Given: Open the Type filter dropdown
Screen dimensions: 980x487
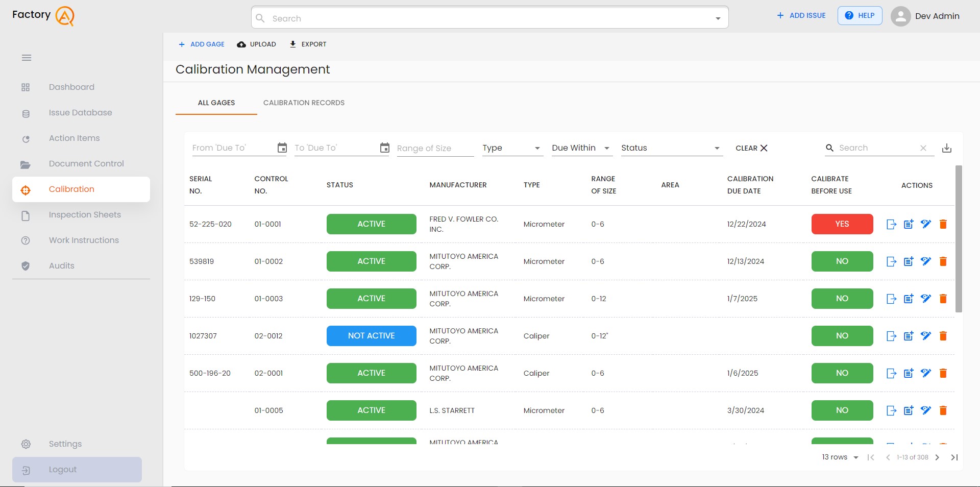Looking at the screenshot, I should (x=512, y=148).
